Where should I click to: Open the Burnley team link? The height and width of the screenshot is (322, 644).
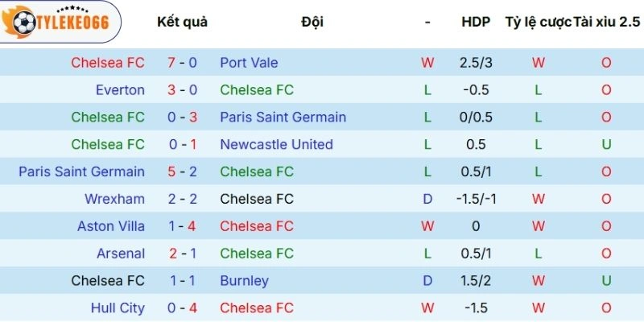pos(244,281)
